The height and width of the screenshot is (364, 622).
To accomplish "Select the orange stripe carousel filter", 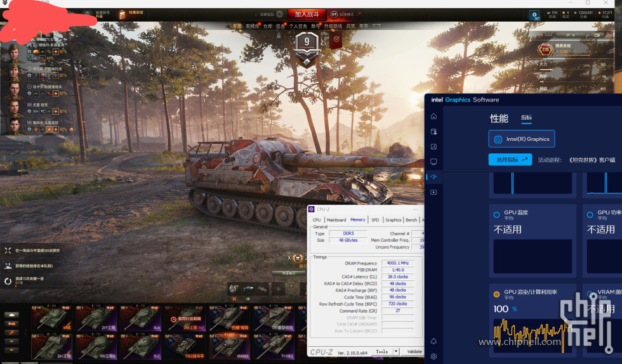I will pos(11,332).
